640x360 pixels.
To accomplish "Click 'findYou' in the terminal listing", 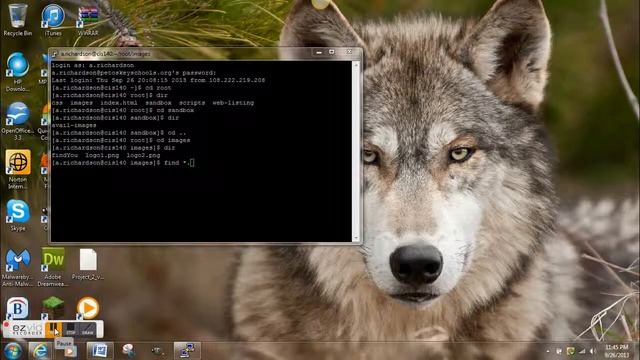I will (64, 155).
